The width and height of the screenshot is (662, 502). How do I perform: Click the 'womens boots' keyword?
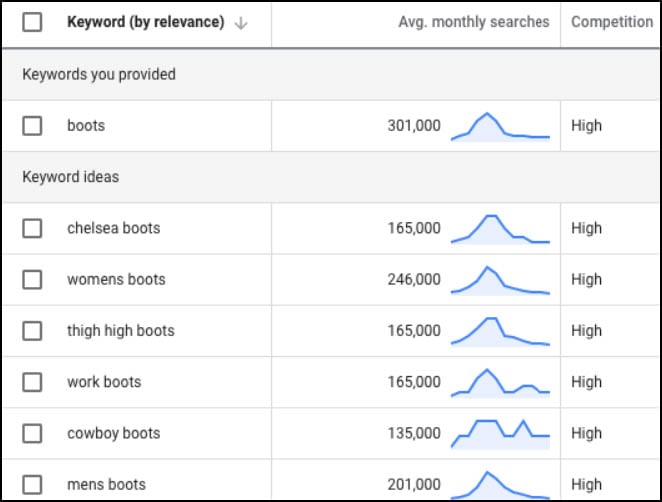point(116,279)
